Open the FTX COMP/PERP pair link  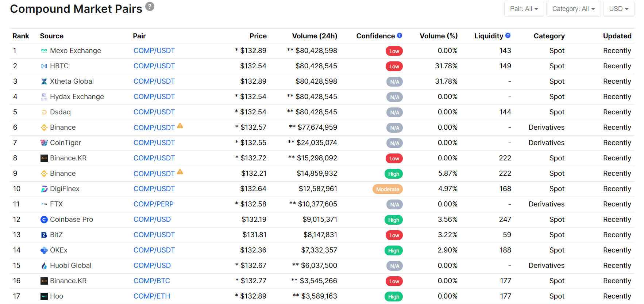pos(154,204)
